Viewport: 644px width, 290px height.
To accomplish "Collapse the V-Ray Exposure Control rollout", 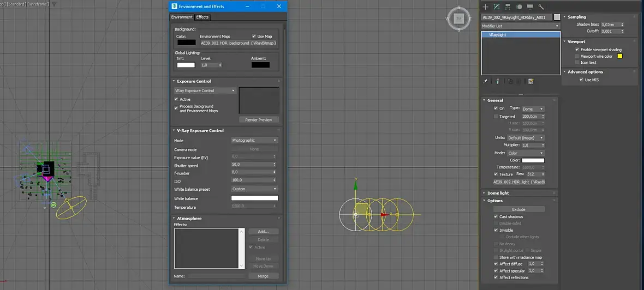I will 200,130.
